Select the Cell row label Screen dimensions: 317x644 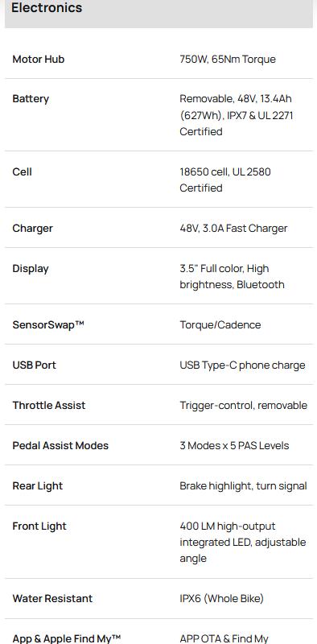point(23,171)
